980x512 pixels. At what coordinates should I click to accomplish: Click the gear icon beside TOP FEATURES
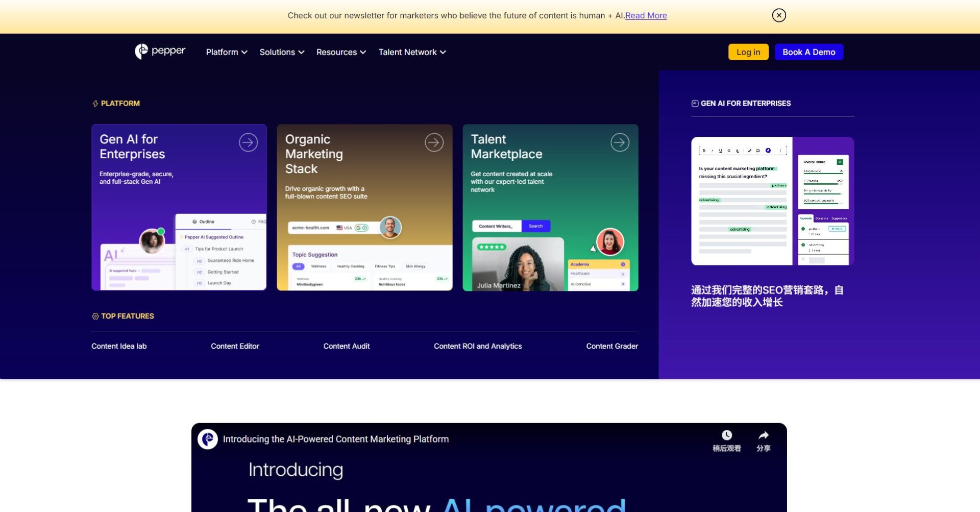[95, 315]
